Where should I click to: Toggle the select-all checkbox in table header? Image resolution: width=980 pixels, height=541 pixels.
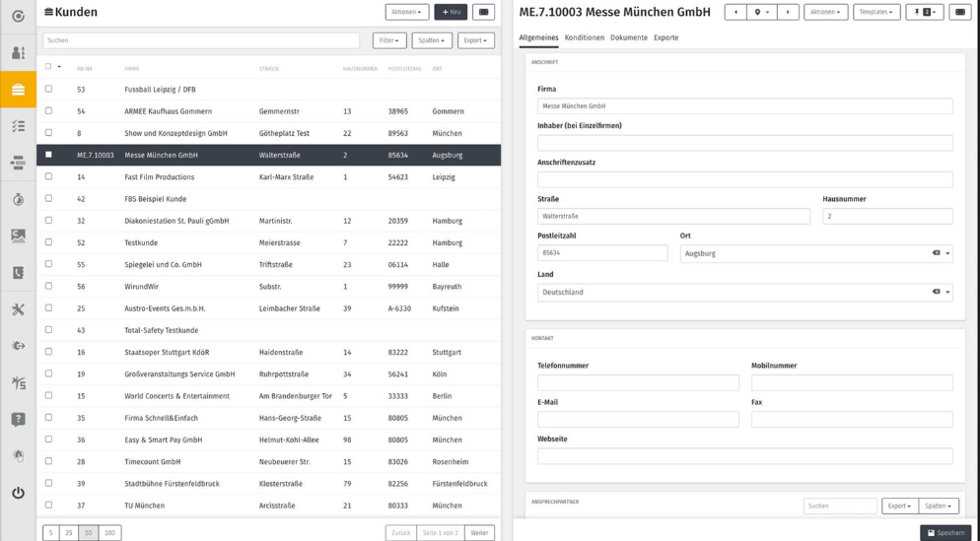coord(48,66)
